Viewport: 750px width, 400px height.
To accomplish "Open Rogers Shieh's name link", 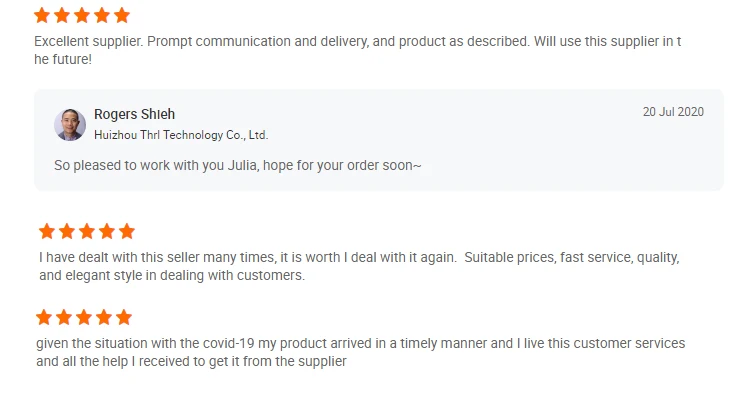I will tap(134, 114).
